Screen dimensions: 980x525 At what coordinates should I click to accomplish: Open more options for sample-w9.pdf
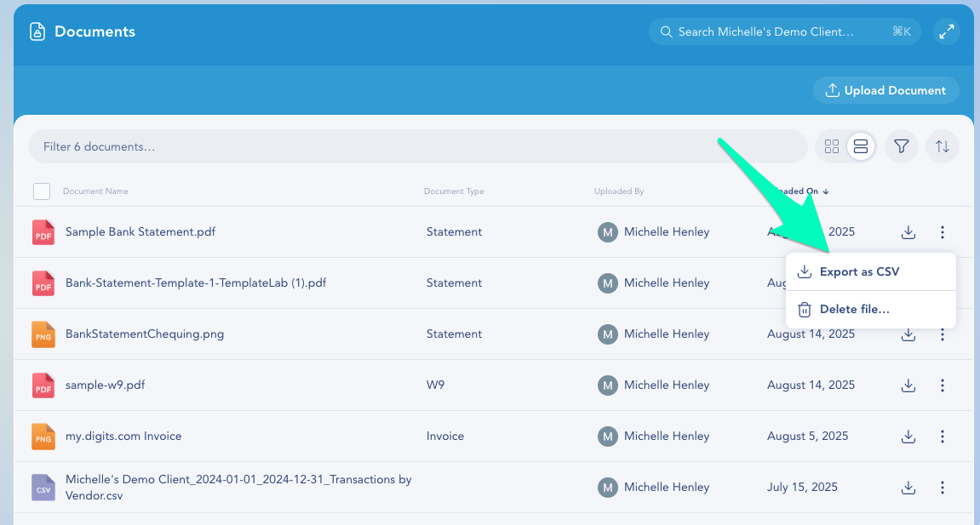[943, 385]
